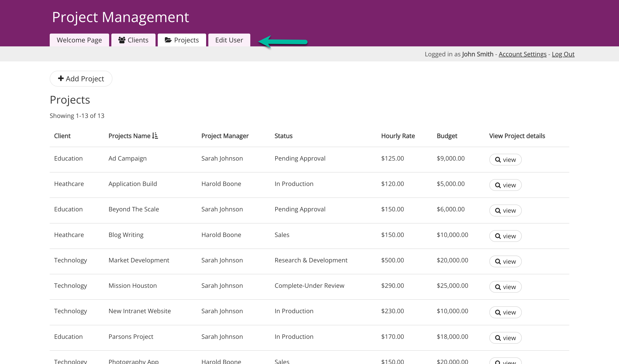619x364 pixels.
Task: View the Application Build project details
Action: point(505,185)
